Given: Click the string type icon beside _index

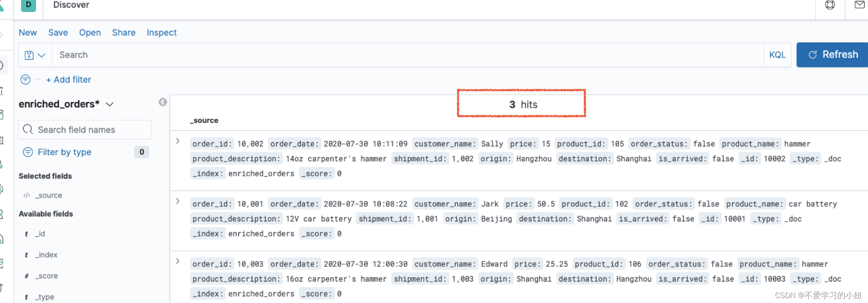Looking at the screenshot, I should [26, 255].
